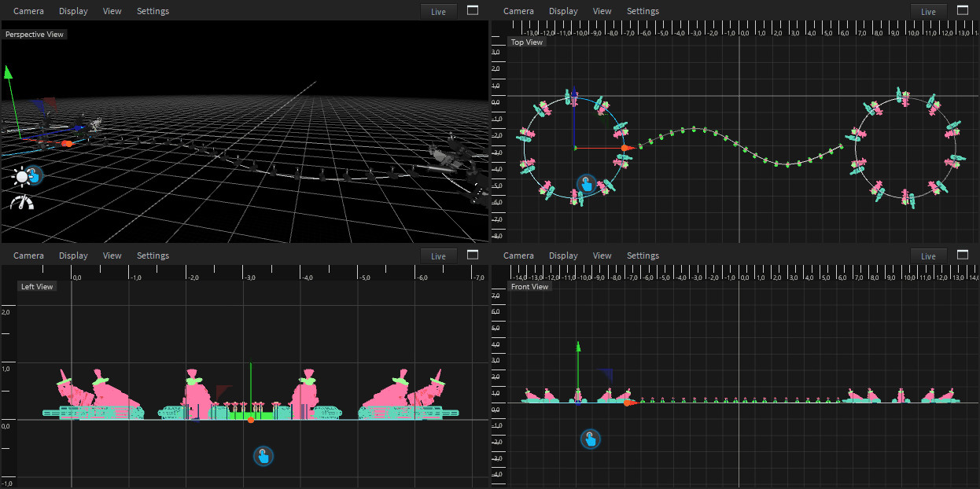Click the blue touch hand icon in Front View
The image size is (980, 489).
(x=591, y=439)
